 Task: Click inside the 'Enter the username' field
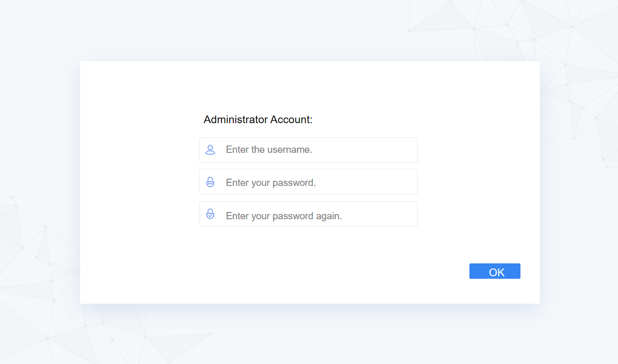308,149
